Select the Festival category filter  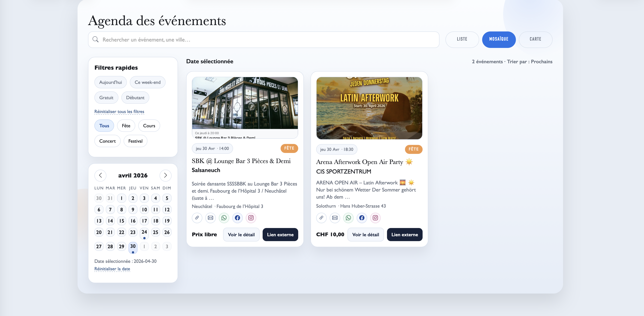point(135,141)
